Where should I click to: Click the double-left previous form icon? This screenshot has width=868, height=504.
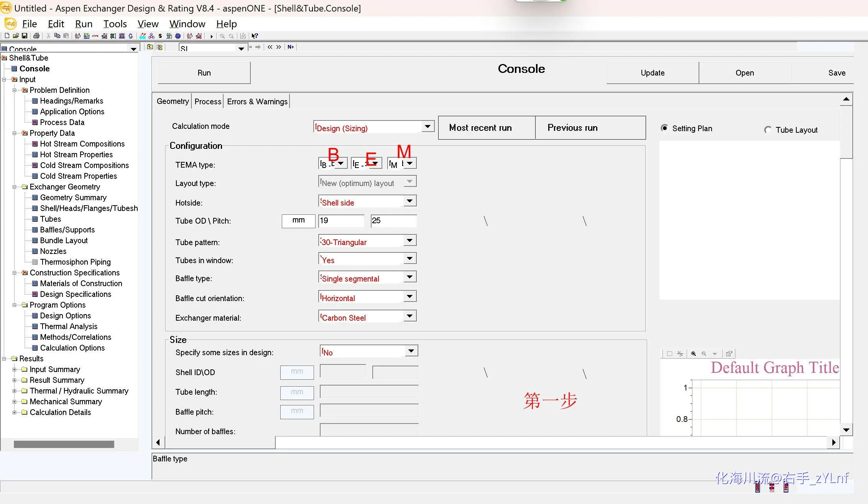pyautogui.click(x=270, y=47)
